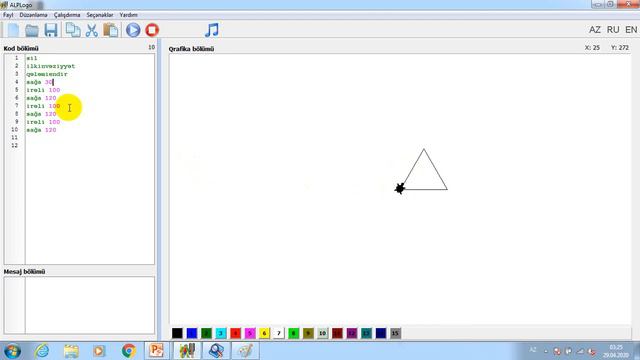Viewport: 640px width, 360px height.
Task: Open Windows Explorer from the taskbar
Action: pyautogui.click(x=71, y=351)
